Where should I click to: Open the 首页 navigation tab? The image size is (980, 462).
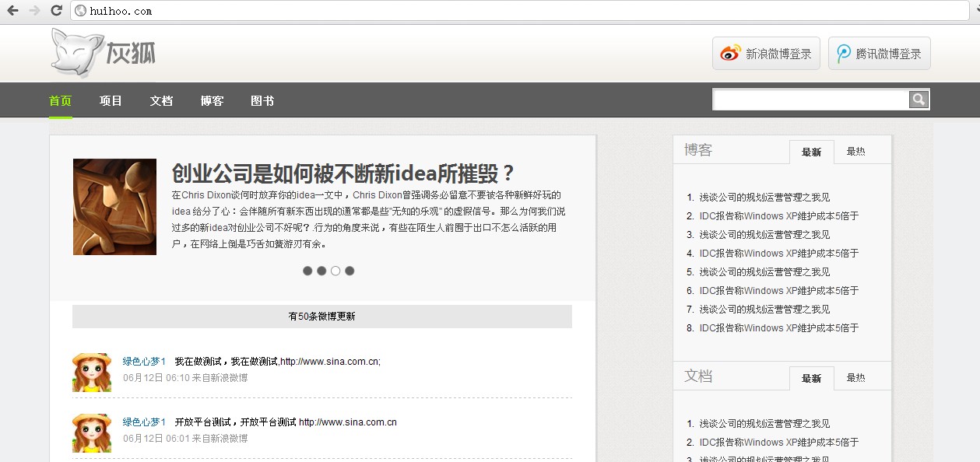tap(61, 101)
